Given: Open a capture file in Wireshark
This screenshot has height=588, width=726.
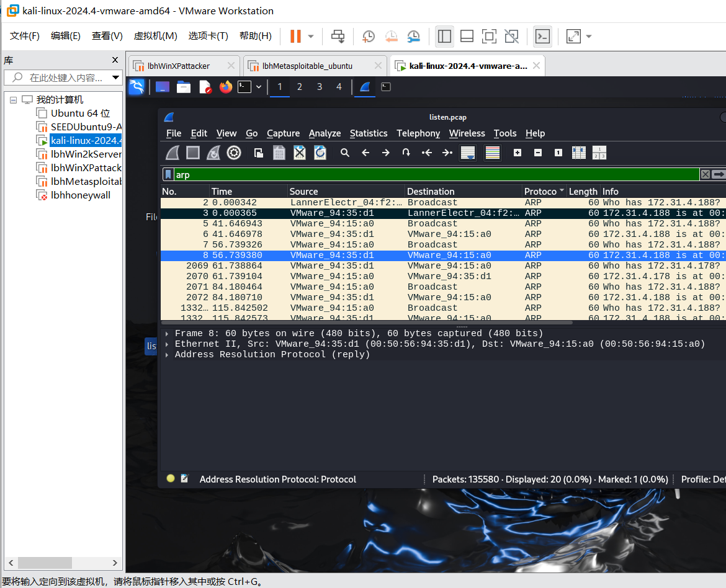Looking at the screenshot, I should pyautogui.click(x=259, y=153).
